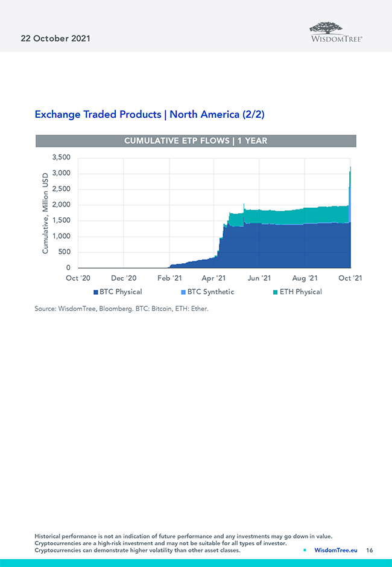Image resolution: width=392 pixels, height=567 pixels.
Task: Select the BTC Synthetic legend label
Action: click(x=210, y=292)
